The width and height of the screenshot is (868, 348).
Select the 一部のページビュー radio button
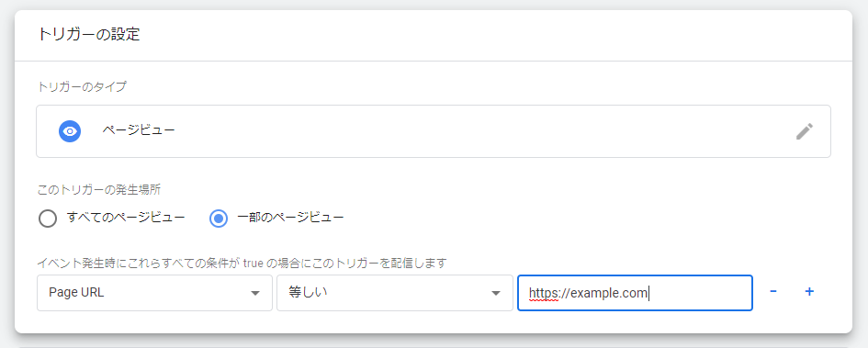coord(220,218)
